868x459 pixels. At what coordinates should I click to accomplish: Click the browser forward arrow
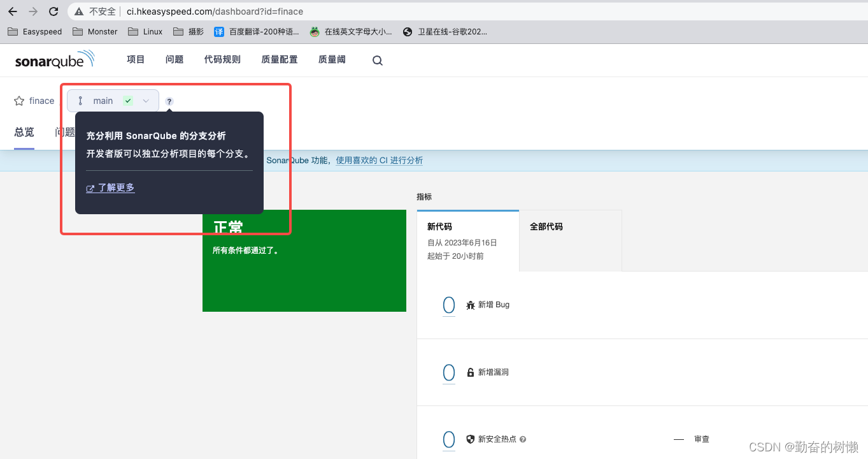pos(33,11)
